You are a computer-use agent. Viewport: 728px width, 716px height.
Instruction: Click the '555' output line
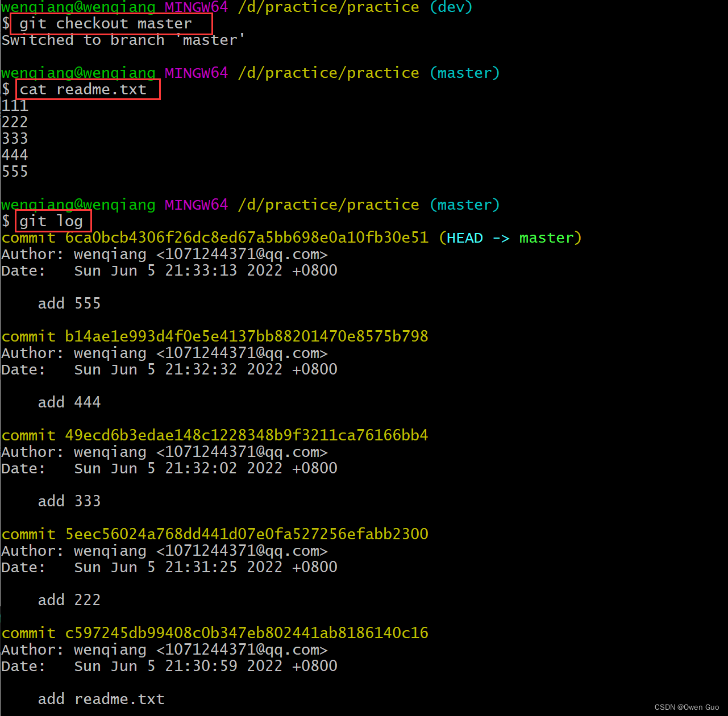(15, 172)
